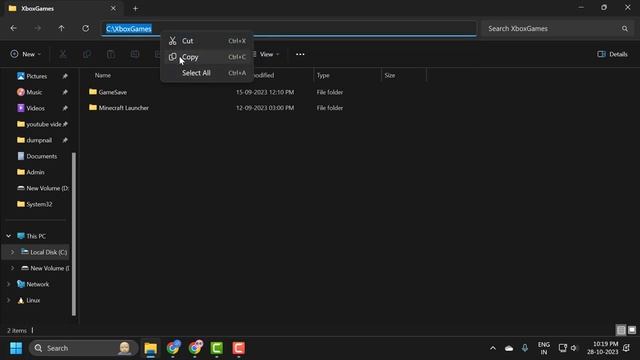This screenshot has height=360, width=640.
Task: Choose Copy from the context menu
Action: pyautogui.click(x=207, y=57)
